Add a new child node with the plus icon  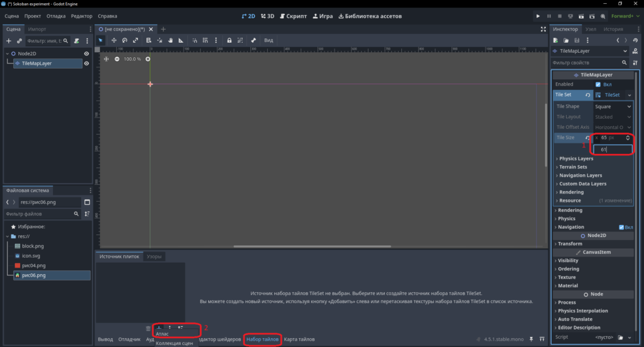pos(9,41)
